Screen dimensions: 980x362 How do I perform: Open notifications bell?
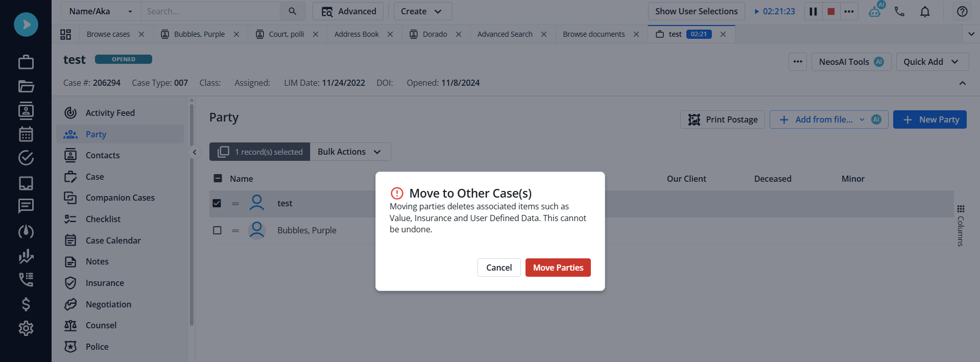pyautogui.click(x=925, y=11)
